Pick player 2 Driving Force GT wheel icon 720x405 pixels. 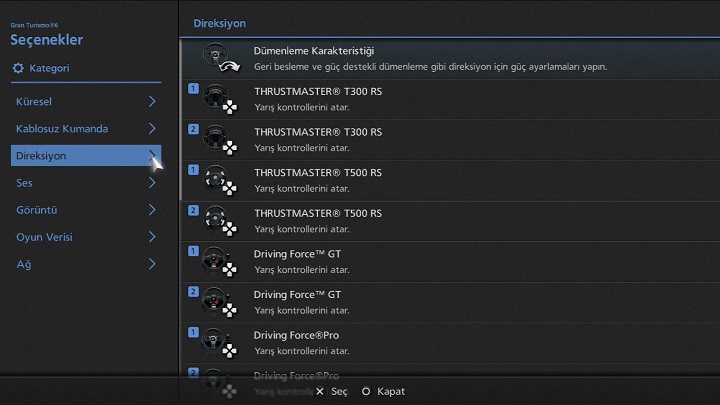pos(217,303)
